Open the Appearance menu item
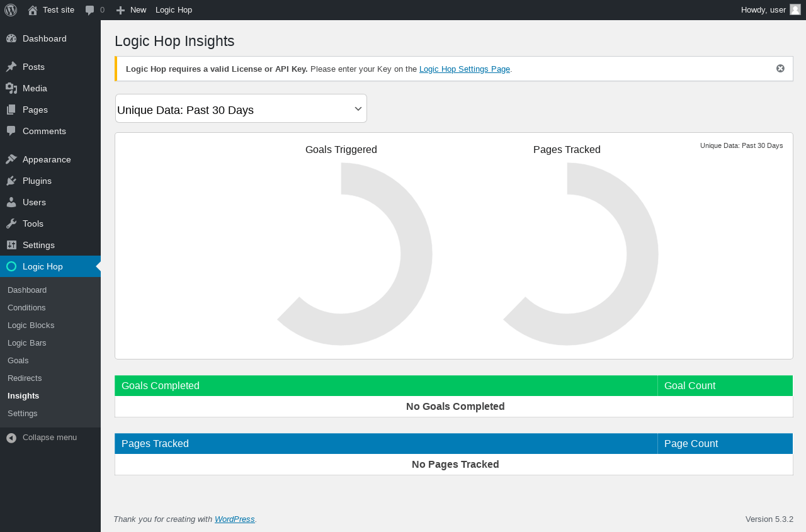This screenshot has width=806, height=532. [x=50, y=159]
